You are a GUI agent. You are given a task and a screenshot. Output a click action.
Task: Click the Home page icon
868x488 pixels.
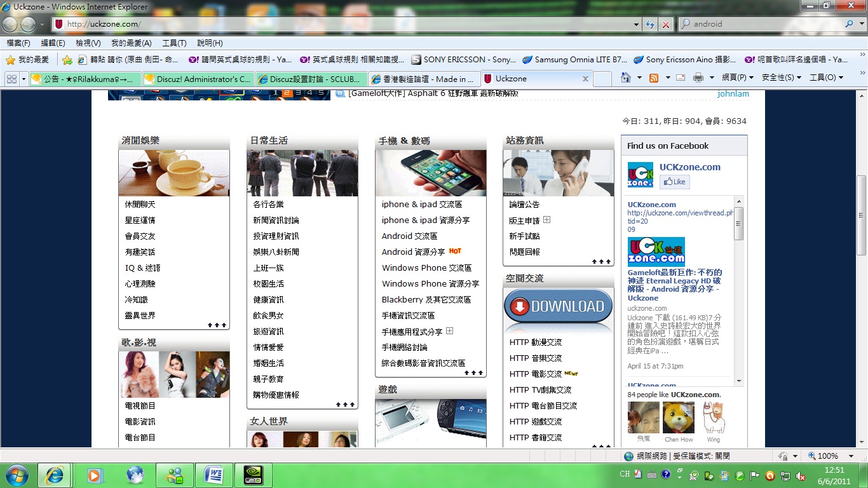626,78
